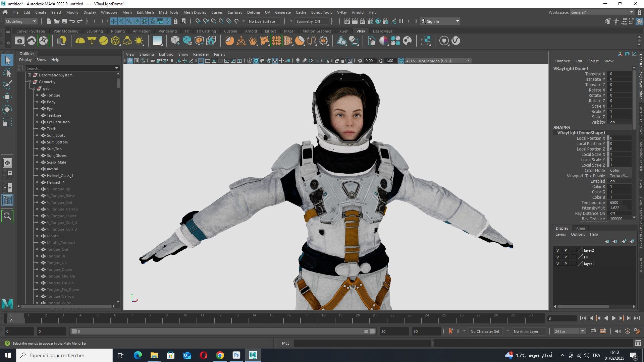Open the viewport Lighting menu
This screenshot has width=644, height=362.
pyautogui.click(x=166, y=54)
